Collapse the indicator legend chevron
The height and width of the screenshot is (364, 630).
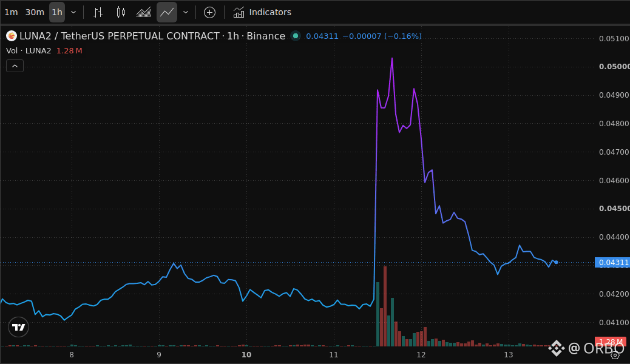click(x=15, y=66)
